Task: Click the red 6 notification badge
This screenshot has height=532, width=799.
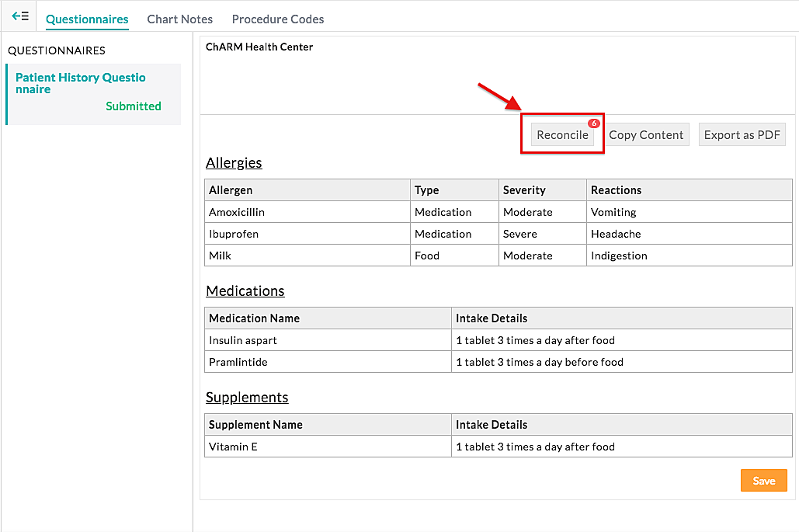Action: (x=593, y=123)
